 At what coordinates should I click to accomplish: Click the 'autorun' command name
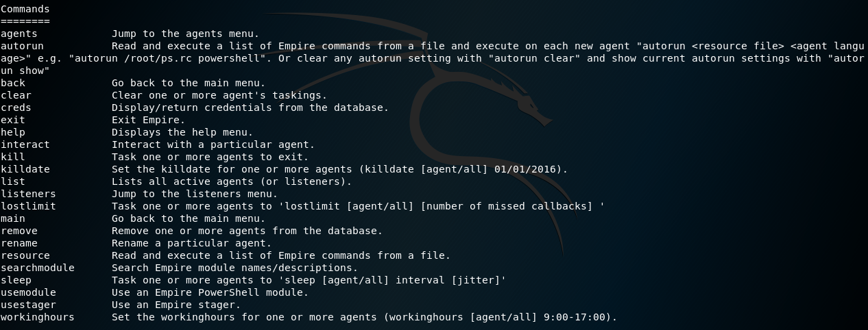(22, 46)
